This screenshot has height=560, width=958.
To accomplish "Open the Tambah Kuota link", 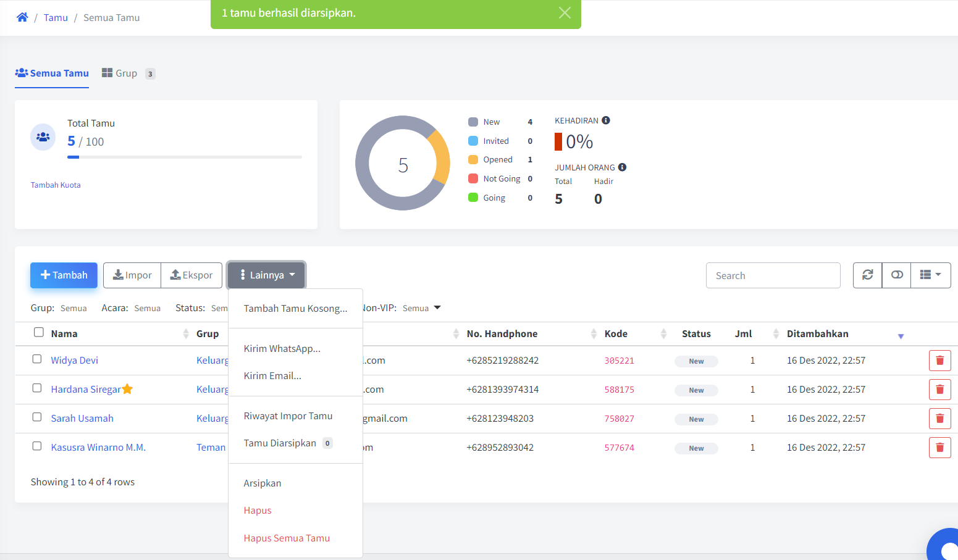I will point(56,185).
